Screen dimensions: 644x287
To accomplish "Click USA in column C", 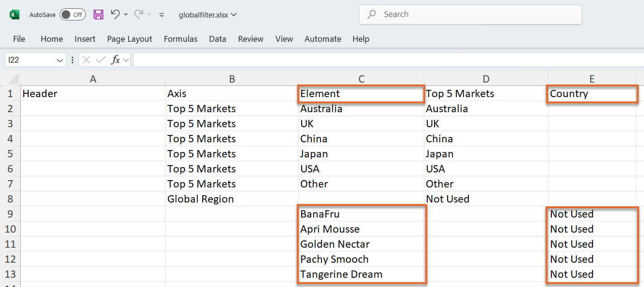I will coord(361,169).
